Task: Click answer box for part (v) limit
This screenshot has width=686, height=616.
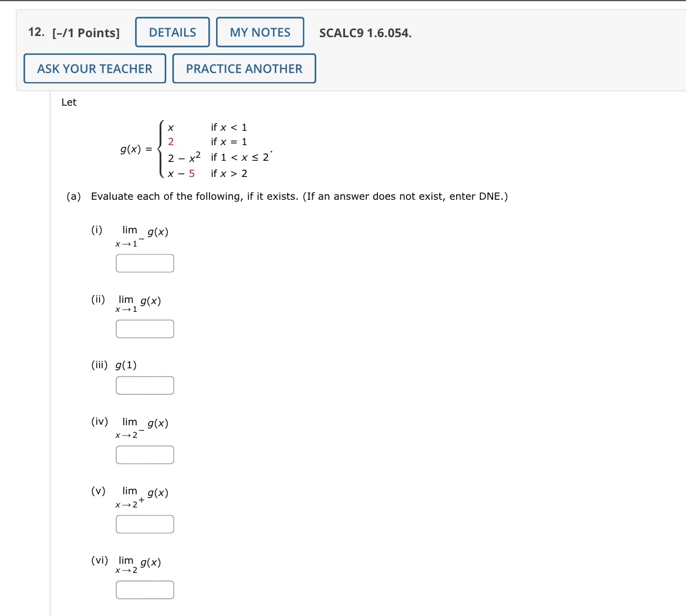Action: coord(145,524)
